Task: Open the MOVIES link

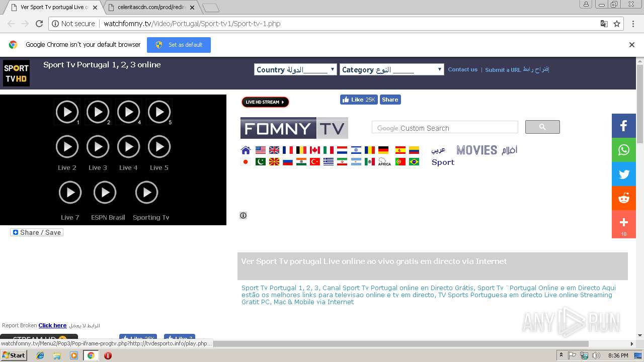Action: [x=476, y=150]
